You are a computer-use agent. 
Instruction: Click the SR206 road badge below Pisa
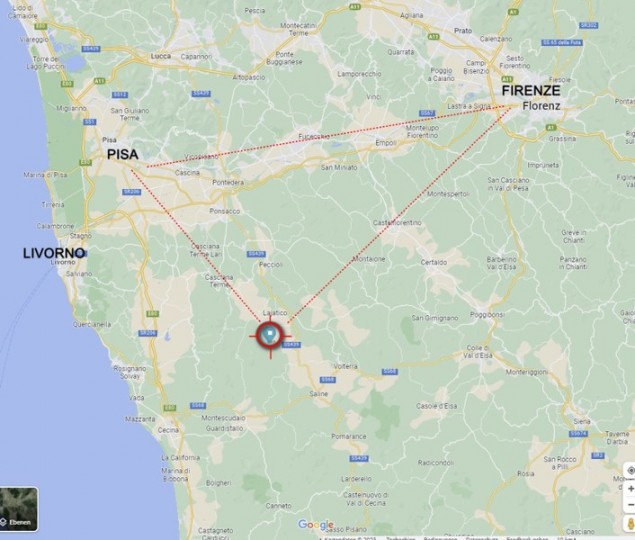click(x=132, y=192)
